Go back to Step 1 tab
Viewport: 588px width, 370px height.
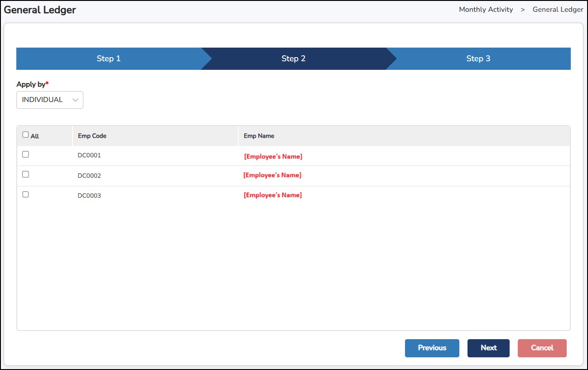coord(109,58)
